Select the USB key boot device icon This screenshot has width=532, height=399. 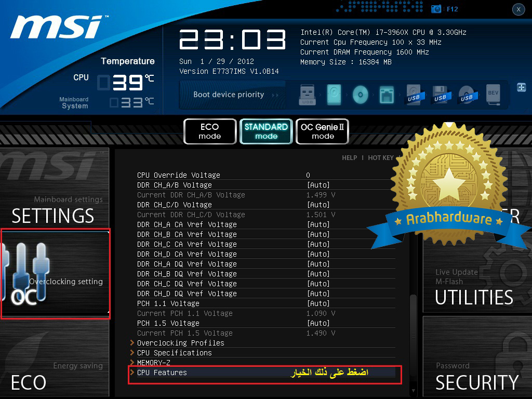click(x=308, y=95)
